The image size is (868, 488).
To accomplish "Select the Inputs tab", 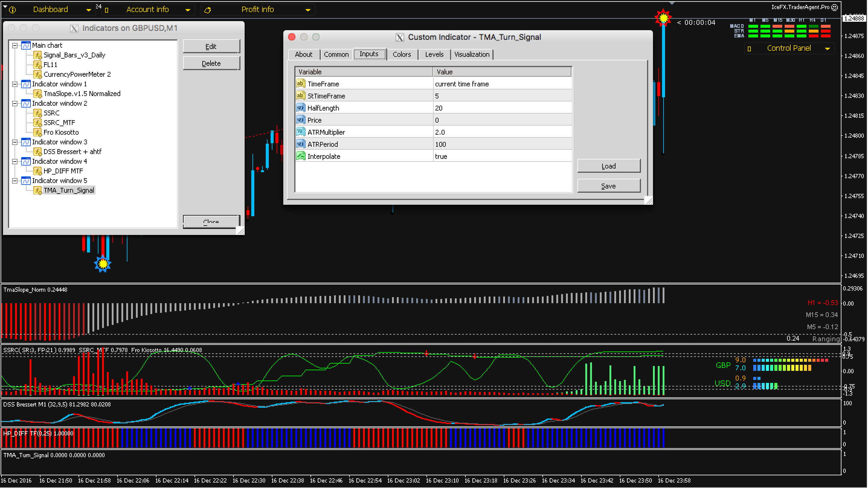I will click(369, 54).
